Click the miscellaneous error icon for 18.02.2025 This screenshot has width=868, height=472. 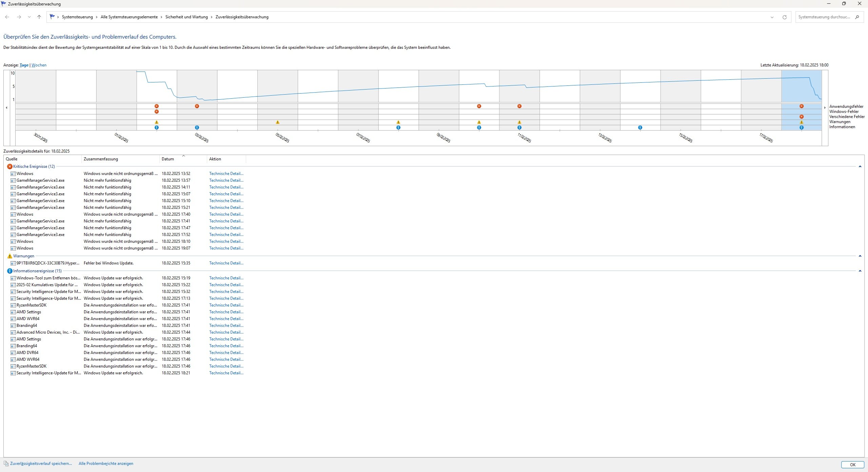(x=801, y=117)
